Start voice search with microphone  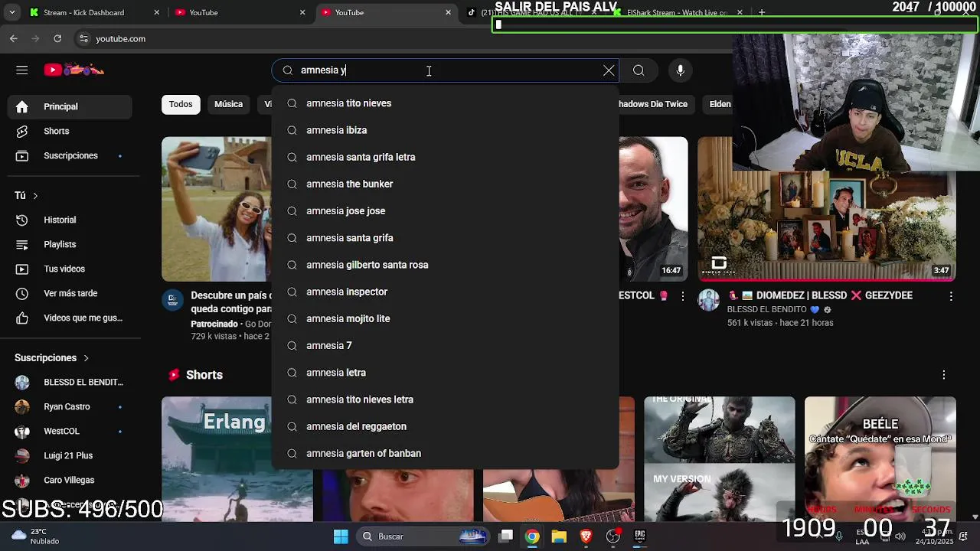[680, 70]
